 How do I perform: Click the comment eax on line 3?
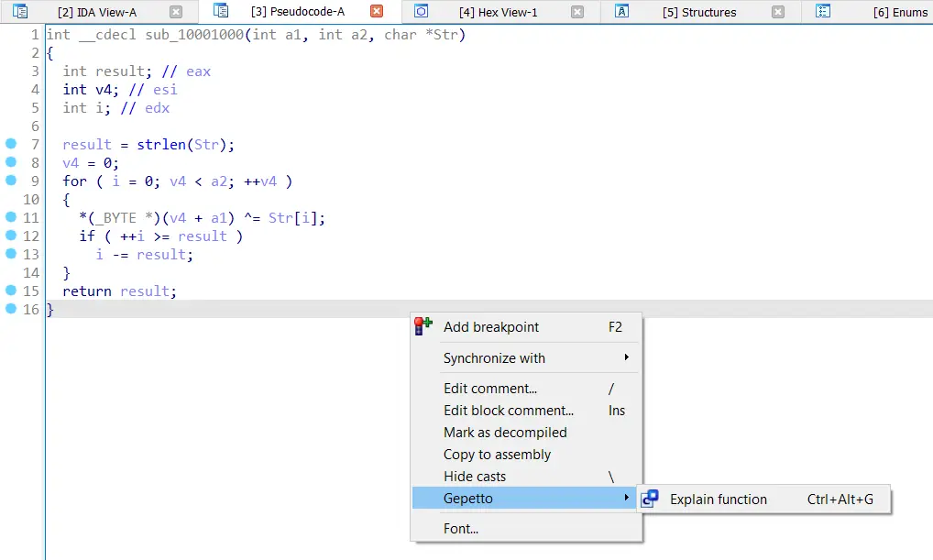coord(198,71)
